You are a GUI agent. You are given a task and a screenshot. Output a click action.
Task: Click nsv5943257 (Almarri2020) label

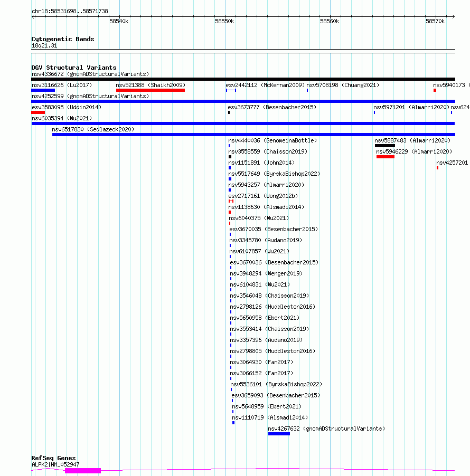coord(266,185)
